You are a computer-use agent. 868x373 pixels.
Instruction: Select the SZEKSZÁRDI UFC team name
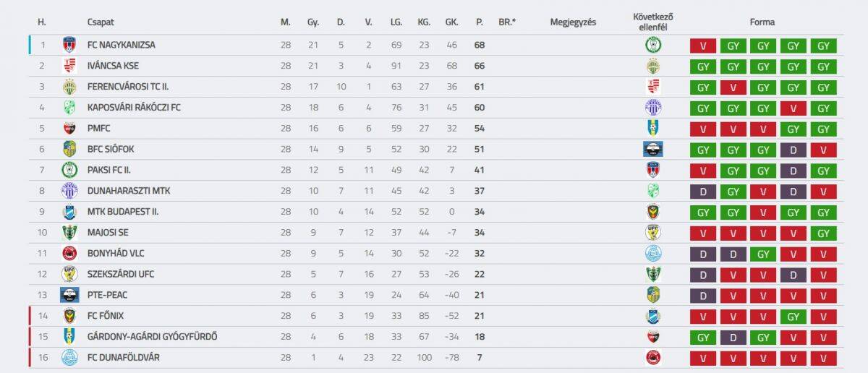click(x=120, y=274)
